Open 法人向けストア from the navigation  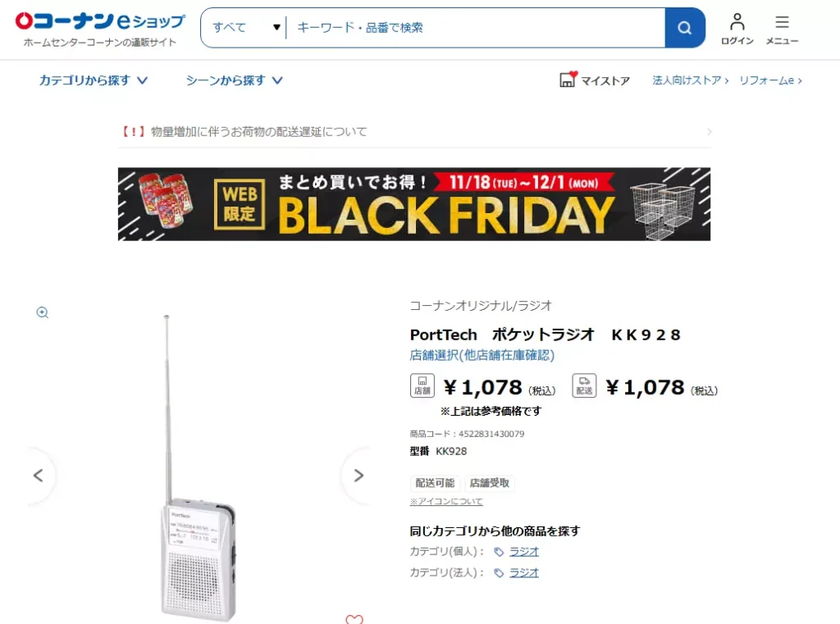(x=687, y=80)
